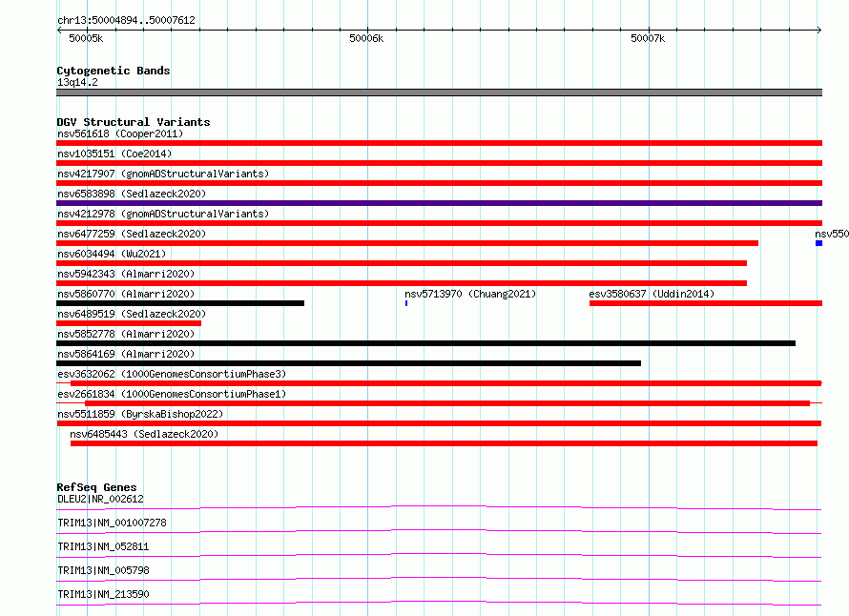The height and width of the screenshot is (616, 849).
Task: Click the red nsv6485443 variant bar
Action: coord(444,443)
